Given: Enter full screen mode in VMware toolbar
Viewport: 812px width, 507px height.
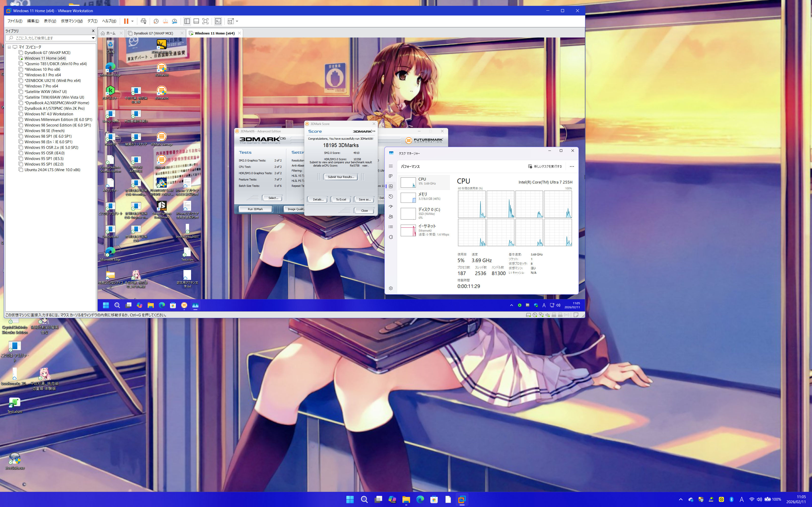Looking at the screenshot, I should pyautogui.click(x=205, y=21).
